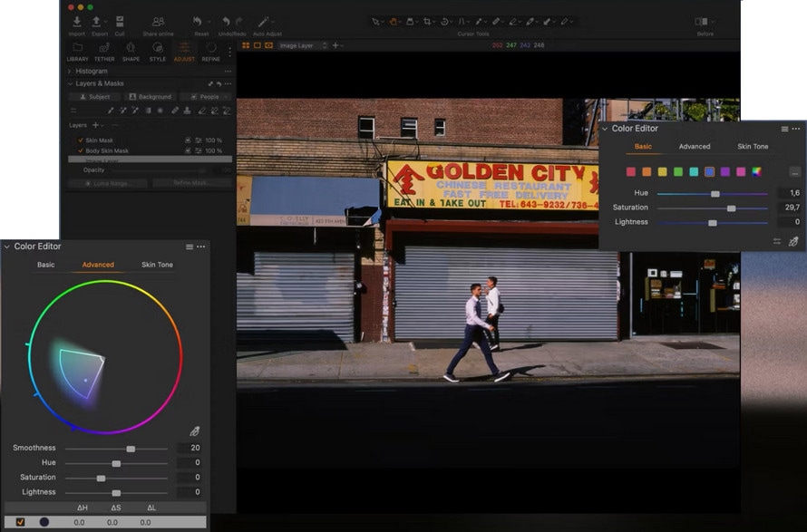Click Saturation slider handle in Basic editor

[x=732, y=208]
